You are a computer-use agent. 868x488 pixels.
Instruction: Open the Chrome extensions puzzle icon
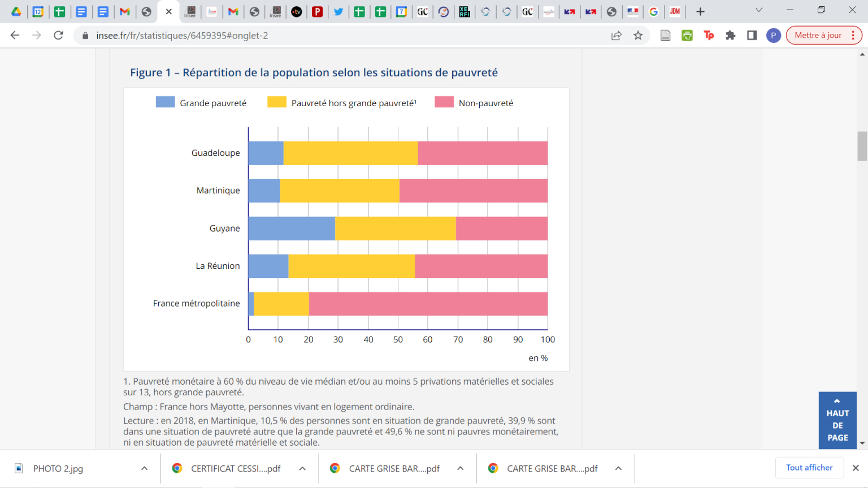coord(730,36)
